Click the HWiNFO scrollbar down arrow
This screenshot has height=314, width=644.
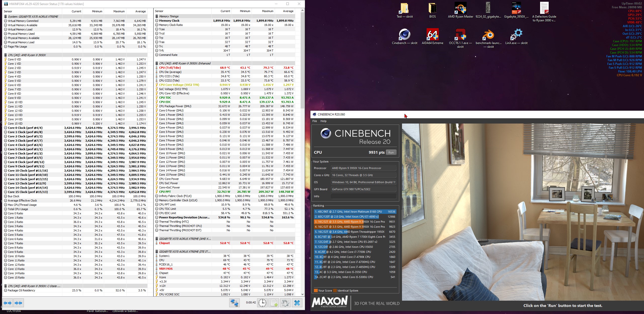click(x=302, y=294)
